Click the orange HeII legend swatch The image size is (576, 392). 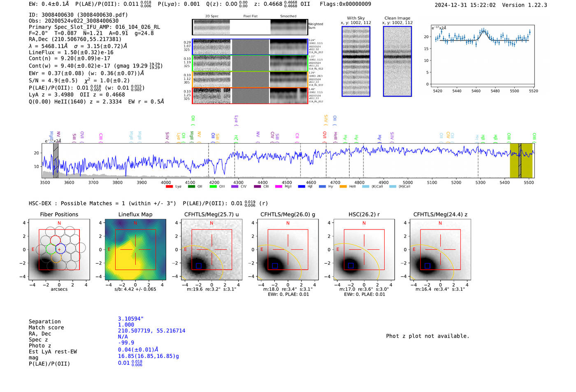[x=343, y=187]
